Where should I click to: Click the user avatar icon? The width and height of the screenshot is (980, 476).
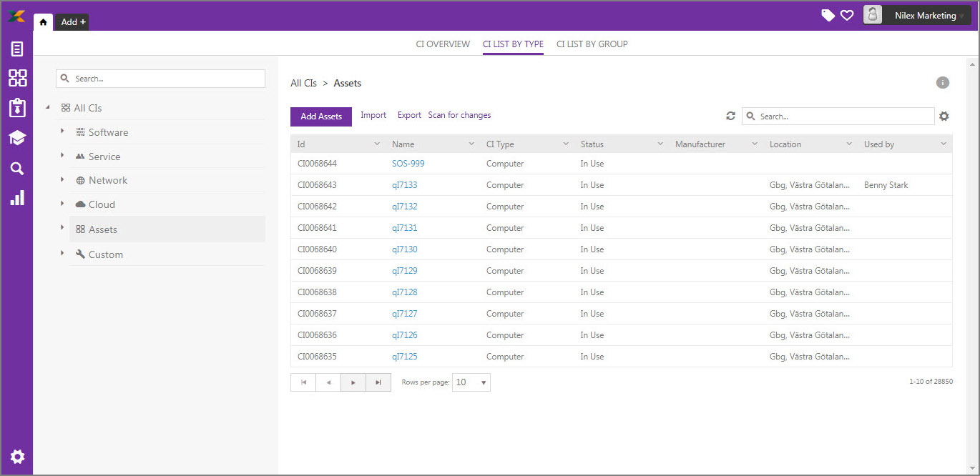tap(873, 15)
